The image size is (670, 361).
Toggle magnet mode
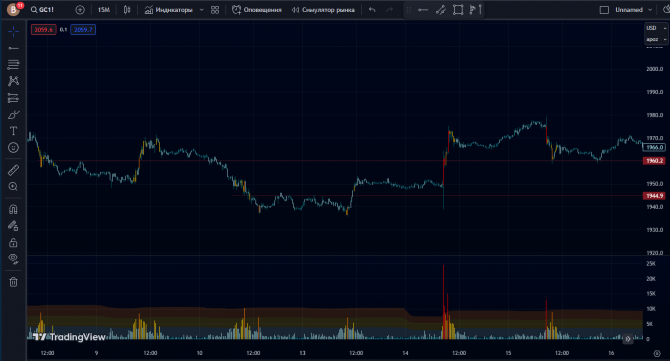[x=13, y=209]
